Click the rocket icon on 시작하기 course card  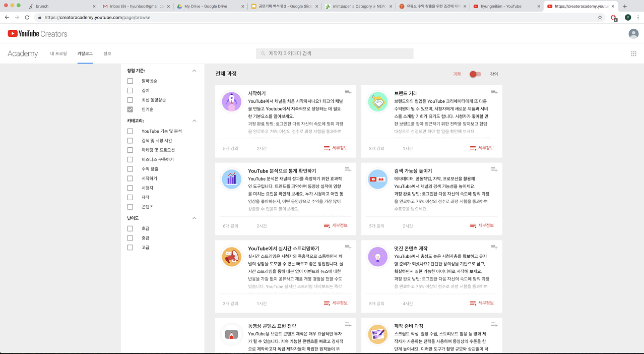231,101
